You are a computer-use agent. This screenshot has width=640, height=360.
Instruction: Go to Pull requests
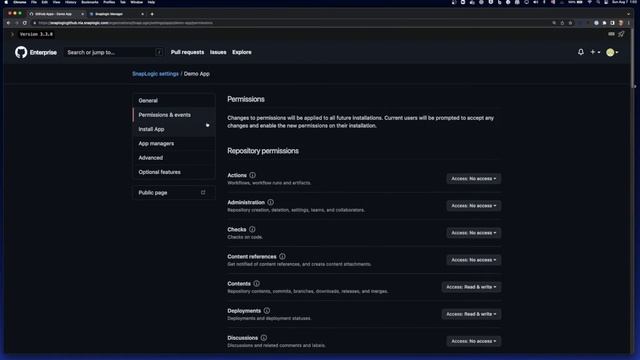coord(187,52)
